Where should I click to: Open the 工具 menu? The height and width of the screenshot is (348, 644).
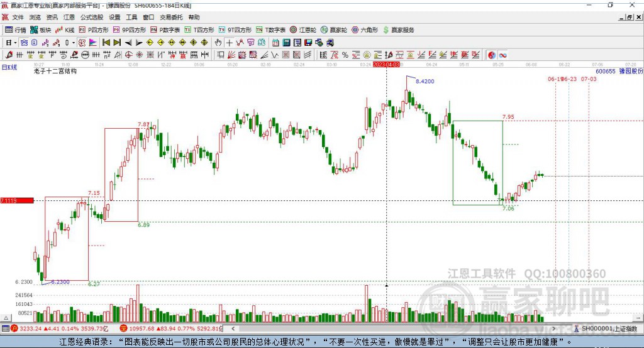click(x=131, y=17)
